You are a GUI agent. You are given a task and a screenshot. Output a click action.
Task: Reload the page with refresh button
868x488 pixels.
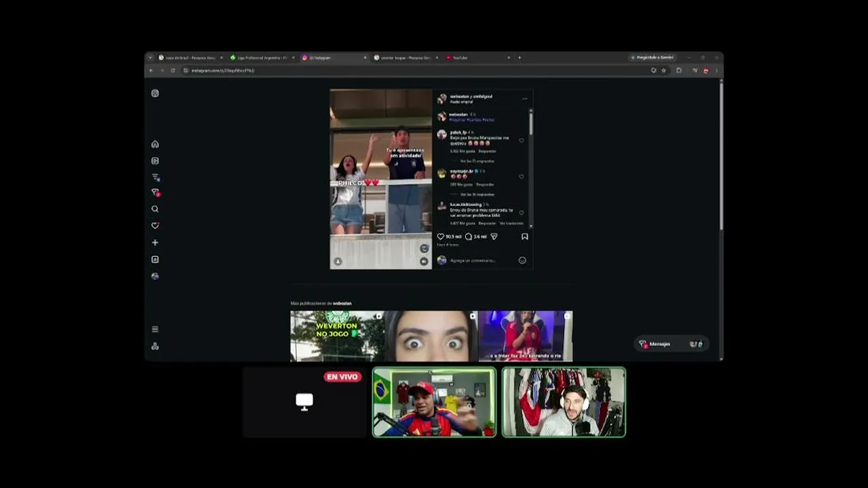pos(173,70)
